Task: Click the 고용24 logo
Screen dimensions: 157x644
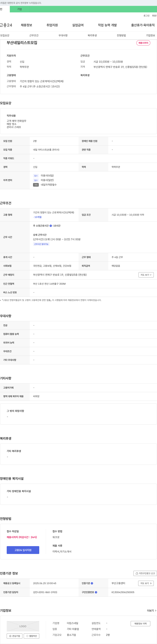Action: 6,25
